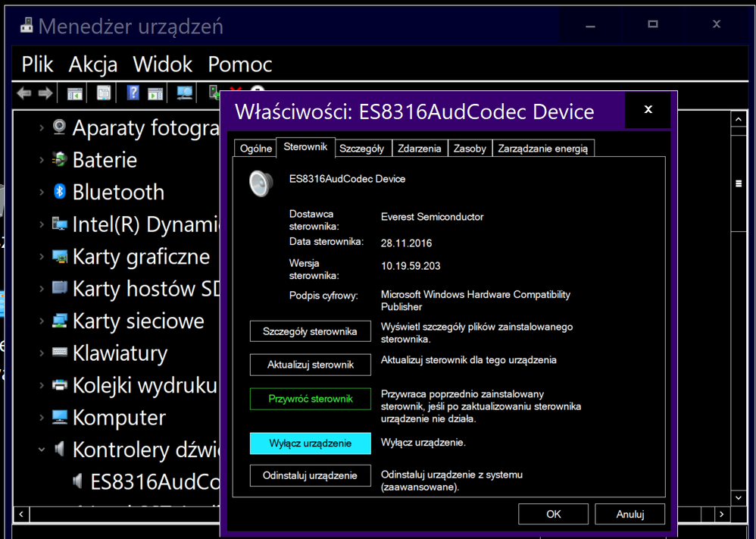Click the speaker icon in properties dialog
Image resolution: width=756 pixels, height=539 pixels.
(261, 183)
